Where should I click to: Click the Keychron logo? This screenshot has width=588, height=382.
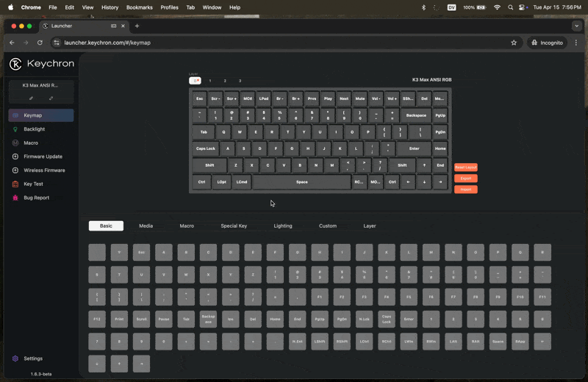tap(41, 64)
